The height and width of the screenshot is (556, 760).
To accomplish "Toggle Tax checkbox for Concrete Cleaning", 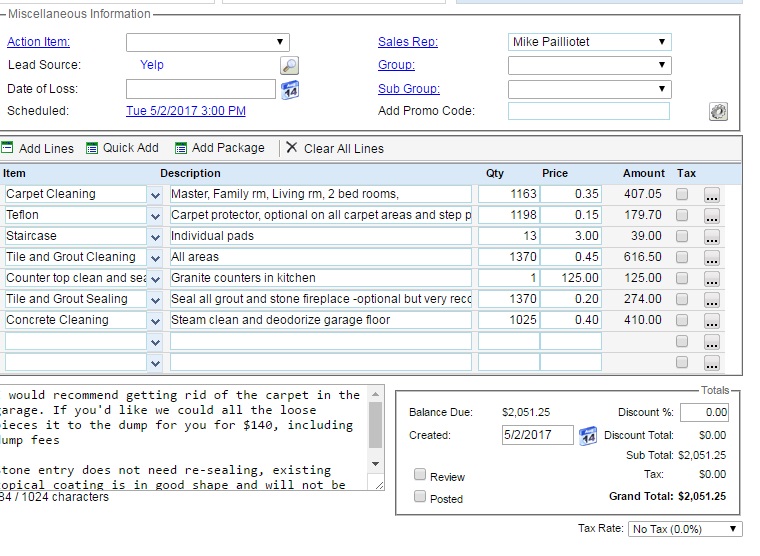I will 682,320.
